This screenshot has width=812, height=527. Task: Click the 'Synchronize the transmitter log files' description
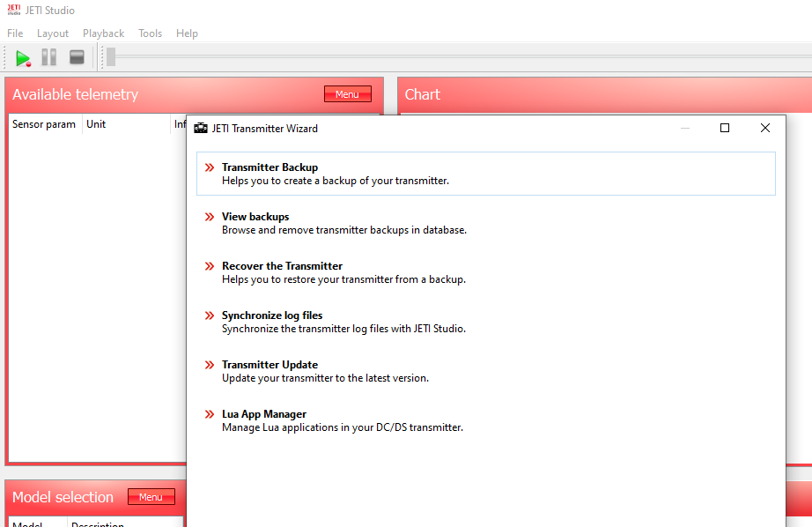pyautogui.click(x=343, y=329)
